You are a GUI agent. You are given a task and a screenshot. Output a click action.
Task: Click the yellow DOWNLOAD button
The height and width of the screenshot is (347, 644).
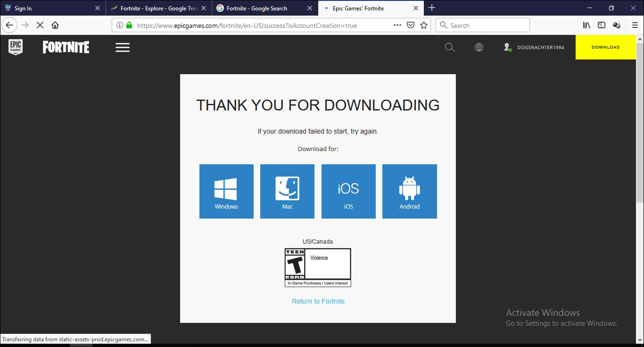(606, 47)
